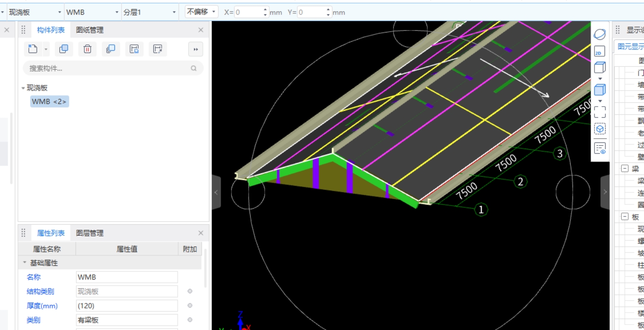The width and height of the screenshot is (644, 330).
Task: Toggle 附加 option for 结构类别
Action: click(190, 292)
